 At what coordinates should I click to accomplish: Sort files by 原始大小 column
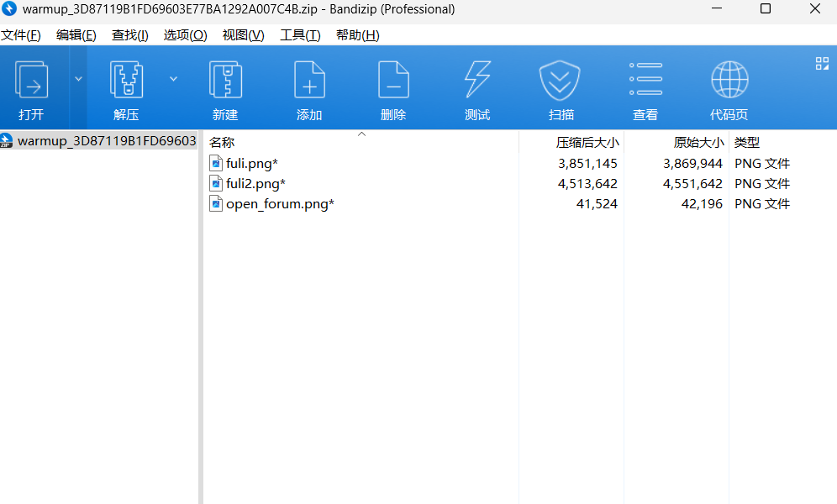coord(697,141)
